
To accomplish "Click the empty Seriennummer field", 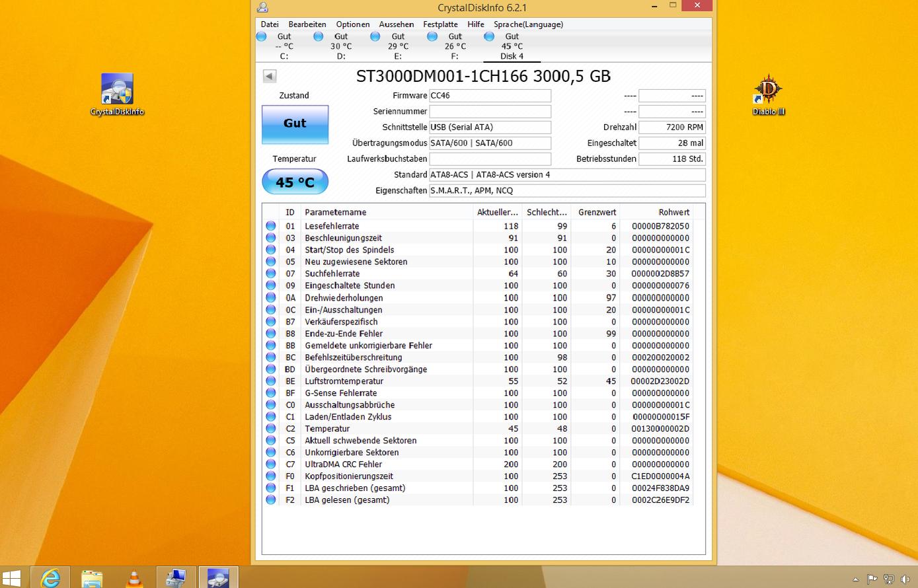I will 490,112.
